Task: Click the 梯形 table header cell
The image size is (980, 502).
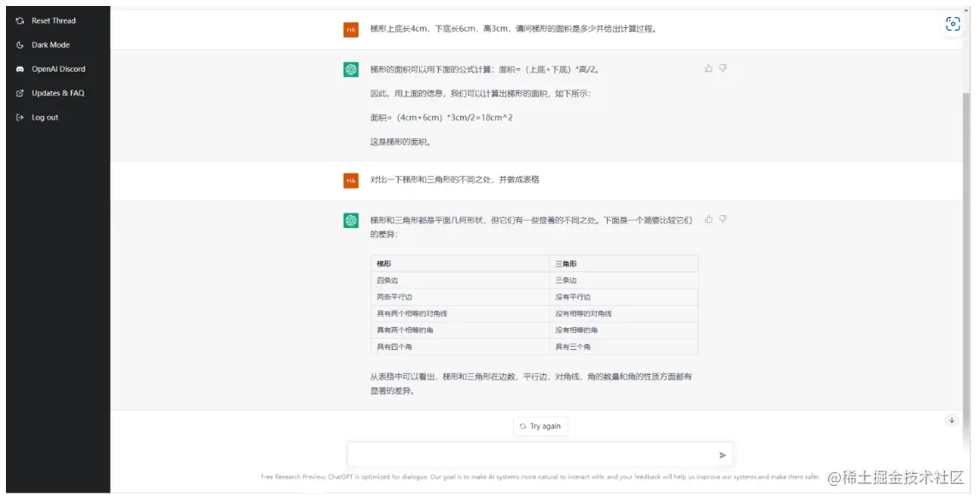Action: [x=459, y=264]
